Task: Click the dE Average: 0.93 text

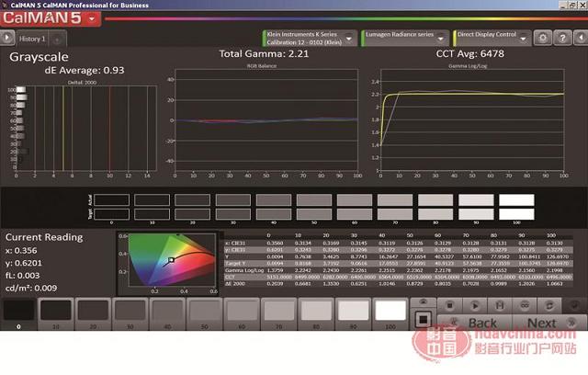Action: (85, 70)
